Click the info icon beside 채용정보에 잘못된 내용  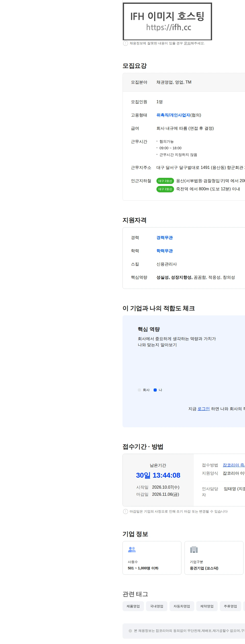[x=126, y=43]
